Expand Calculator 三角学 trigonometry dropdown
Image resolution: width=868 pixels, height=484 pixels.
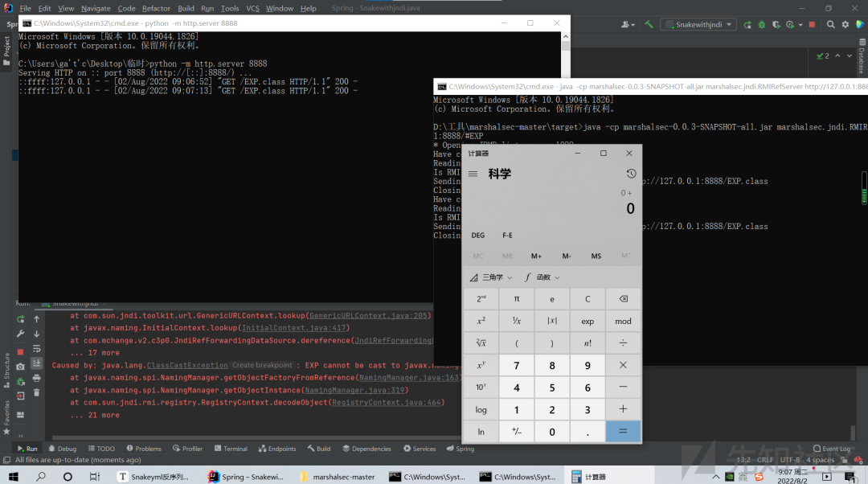pos(491,277)
